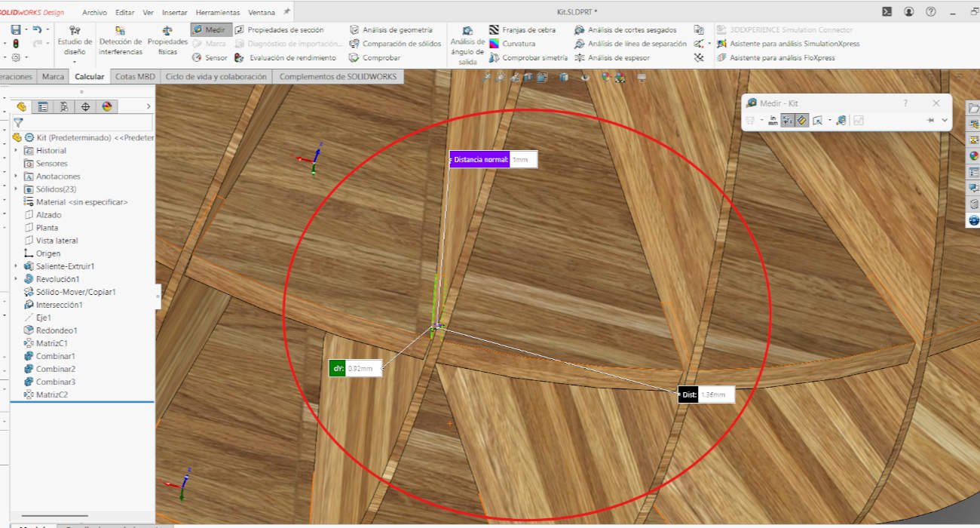Switch to Ciclo de vida y colaboración tab
This screenshot has height=528, width=980.
(x=216, y=77)
